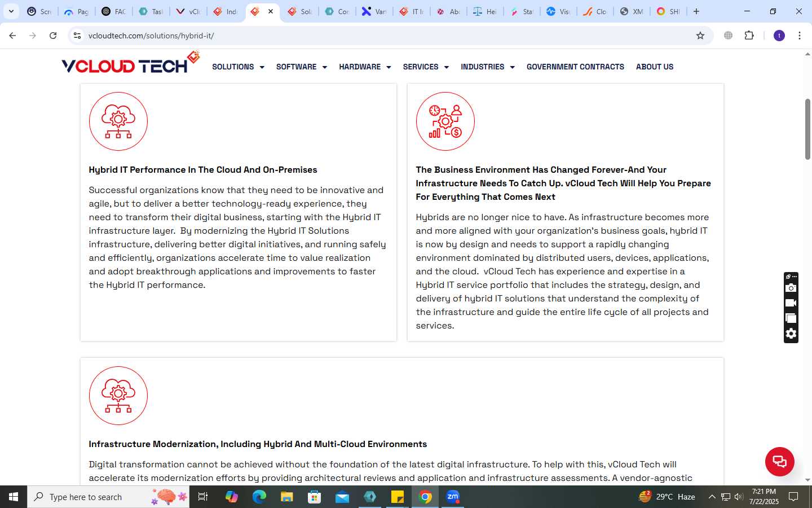Click the Hybrid IT Performance cloud icon
The image size is (812, 508).
pos(118,121)
